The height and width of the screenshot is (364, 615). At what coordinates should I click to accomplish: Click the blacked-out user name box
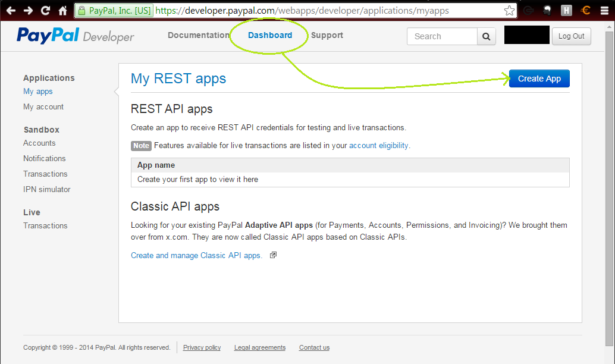526,35
